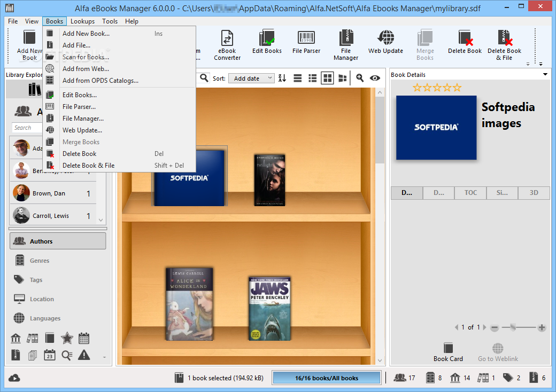Click the single book icon in sidebar
Image resolution: width=556 pixels, height=392 pixels.
[50, 338]
